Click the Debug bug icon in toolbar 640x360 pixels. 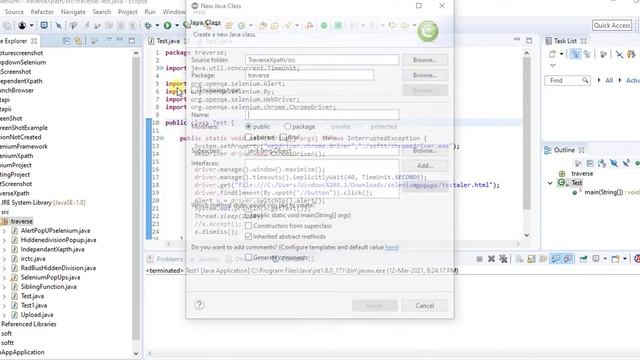(x=148, y=26)
